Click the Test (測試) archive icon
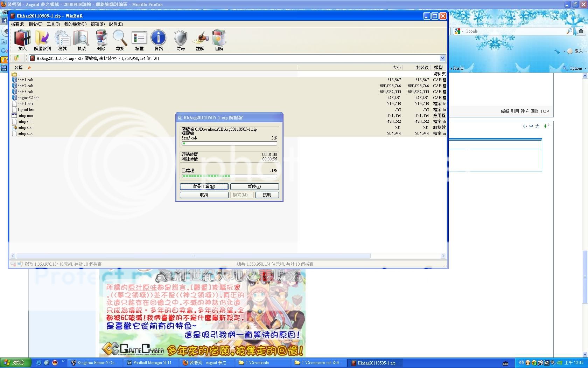This screenshot has height=368, width=588. click(x=62, y=40)
